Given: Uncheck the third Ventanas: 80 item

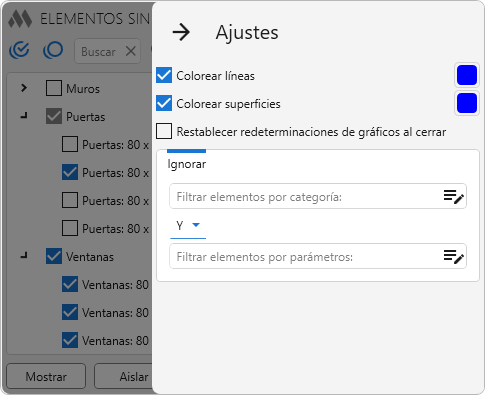Looking at the screenshot, I should (70, 340).
